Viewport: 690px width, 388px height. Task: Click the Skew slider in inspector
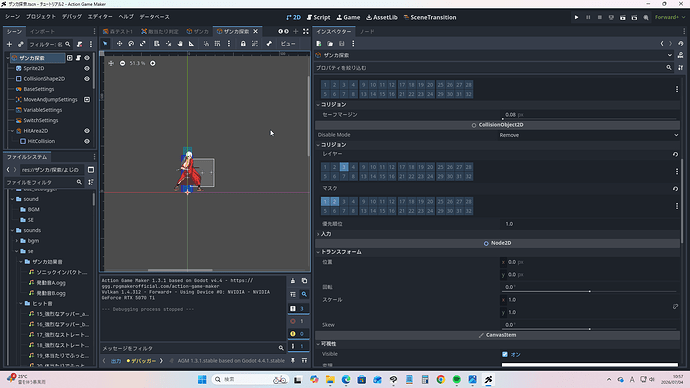pos(589,325)
